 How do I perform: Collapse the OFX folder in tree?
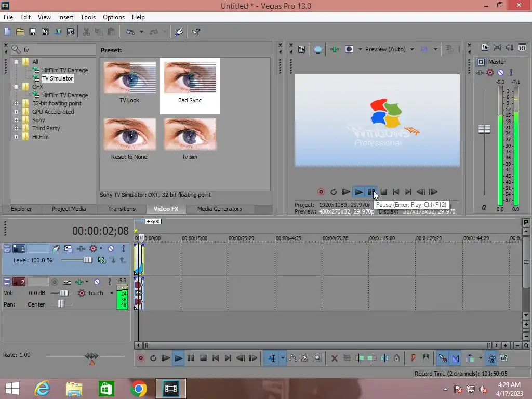16,87
